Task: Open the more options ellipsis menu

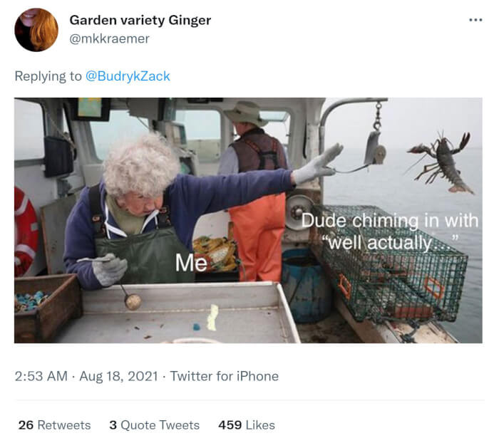Action: [x=475, y=20]
